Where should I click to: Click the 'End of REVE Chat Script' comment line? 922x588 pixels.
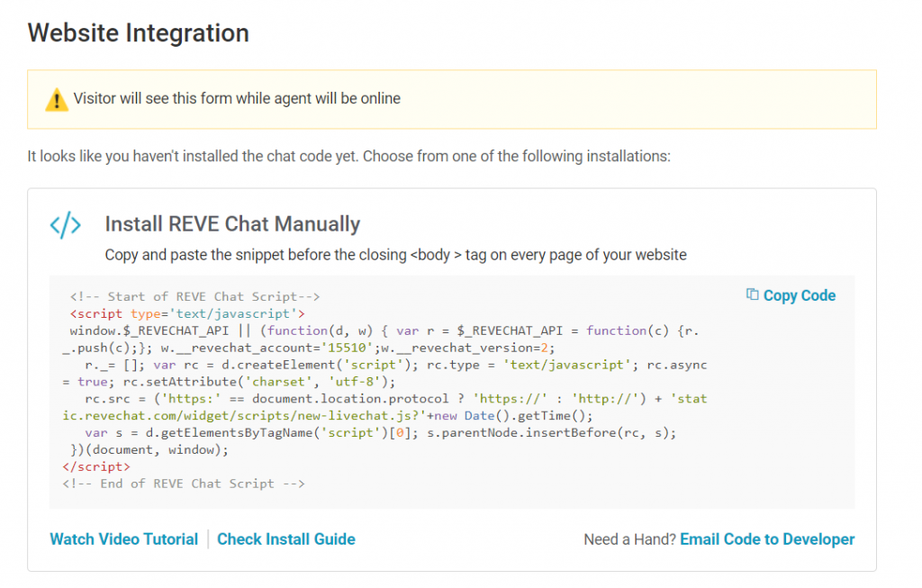184,484
